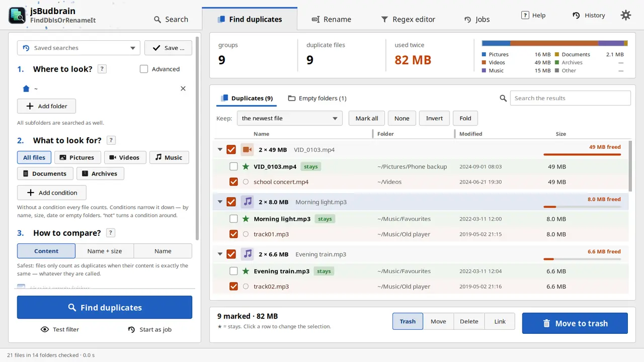This screenshot has height=362, width=644.
Task: Open the Rename tab
Action: click(331, 19)
